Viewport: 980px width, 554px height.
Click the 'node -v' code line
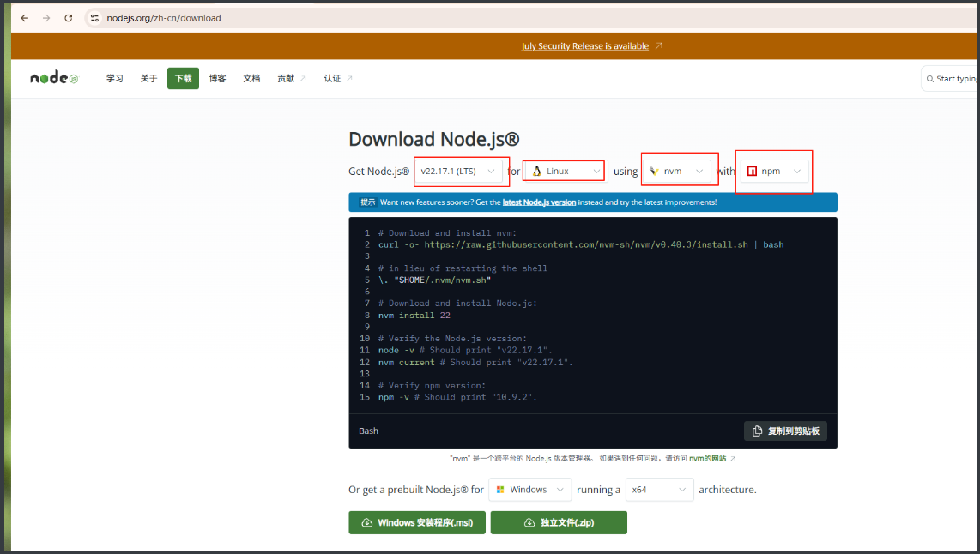(x=465, y=351)
